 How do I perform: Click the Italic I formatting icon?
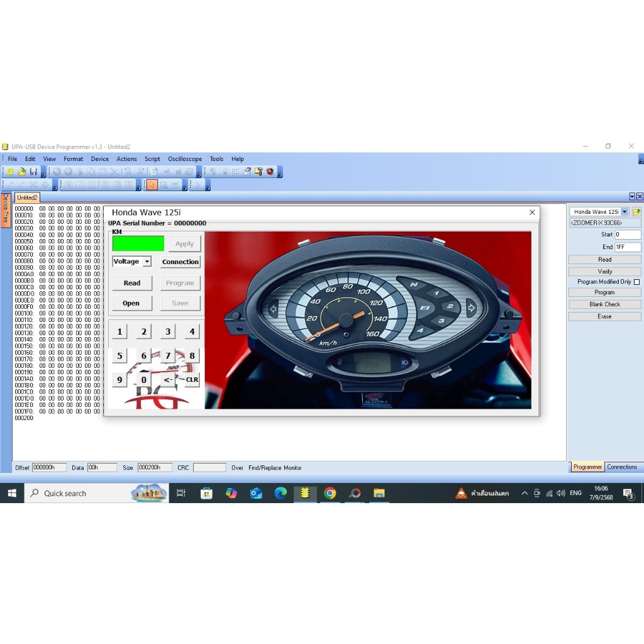(80, 185)
